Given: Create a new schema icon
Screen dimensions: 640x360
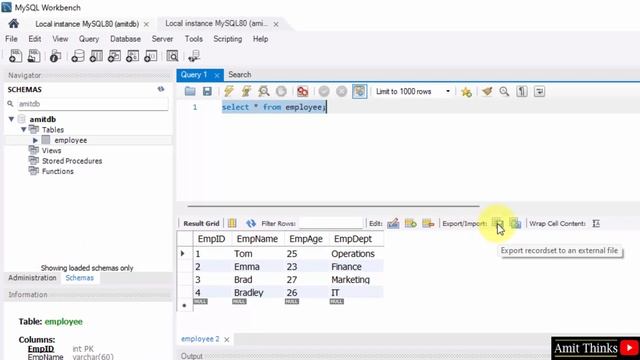Looking at the screenshot, I should click(78, 56).
